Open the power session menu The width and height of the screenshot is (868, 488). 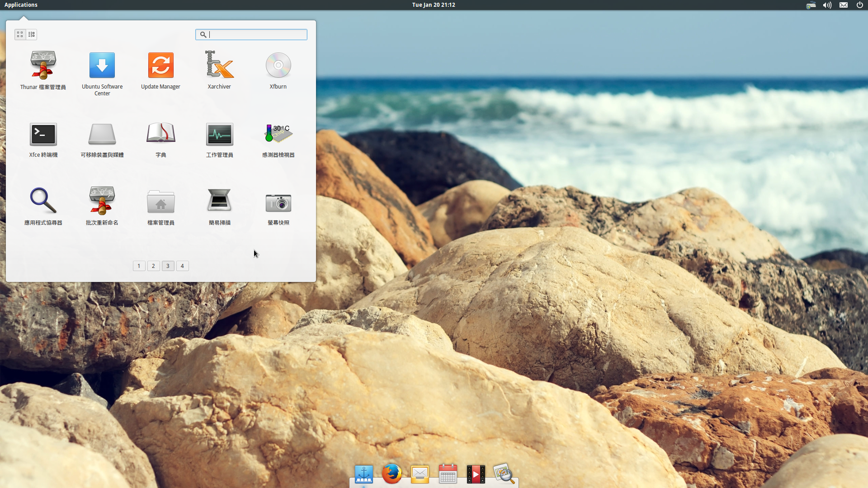tap(860, 5)
